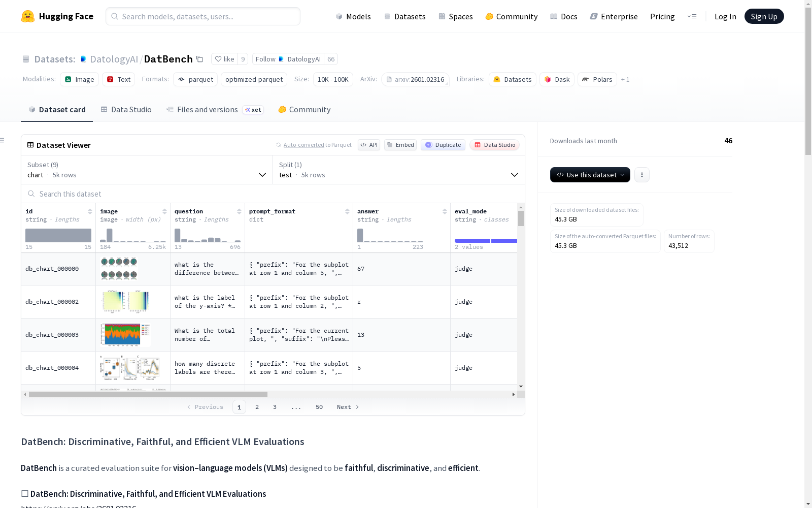The image size is (812, 508).
Task: Select the optimized-parquet format tag
Action: (254, 79)
